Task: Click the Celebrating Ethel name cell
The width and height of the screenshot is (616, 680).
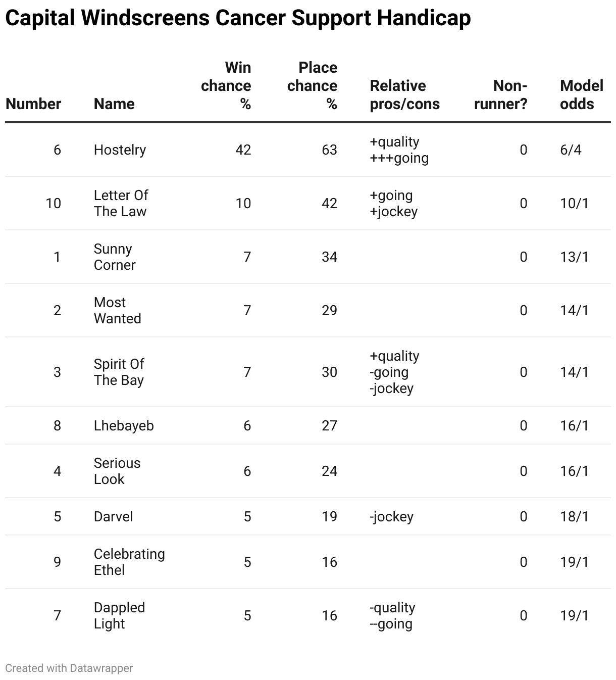Action: (129, 562)
